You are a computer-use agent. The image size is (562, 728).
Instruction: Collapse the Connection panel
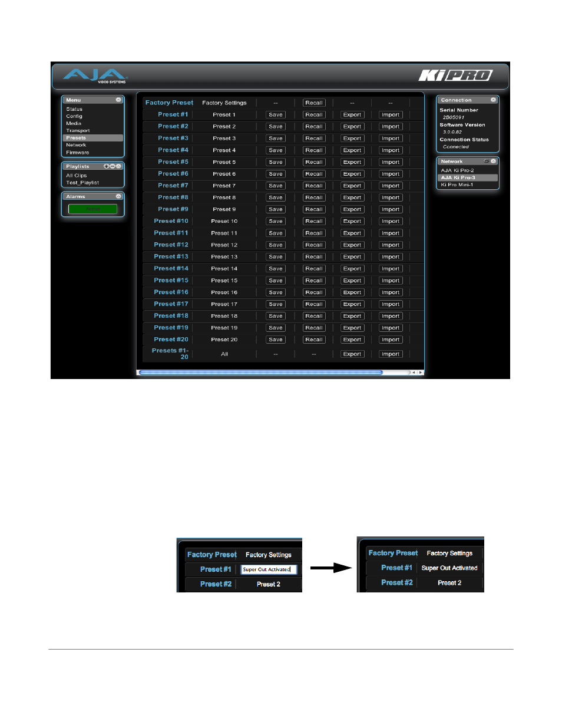tap(494, 100)
